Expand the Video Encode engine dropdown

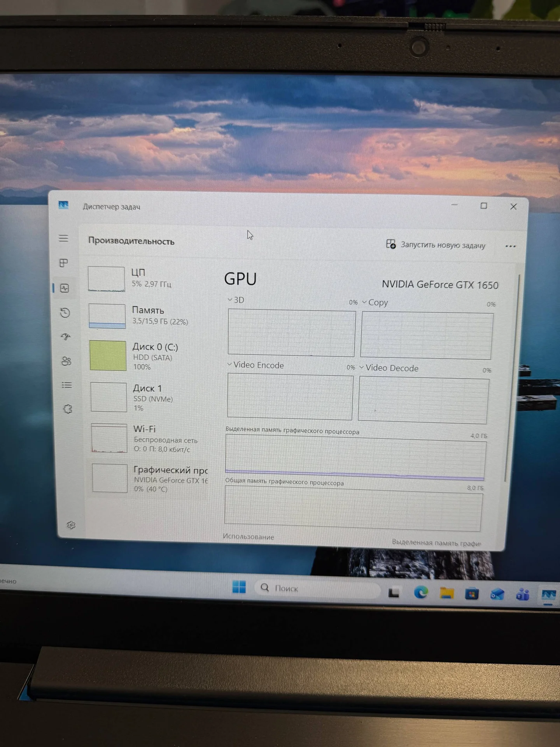(229, 365)
